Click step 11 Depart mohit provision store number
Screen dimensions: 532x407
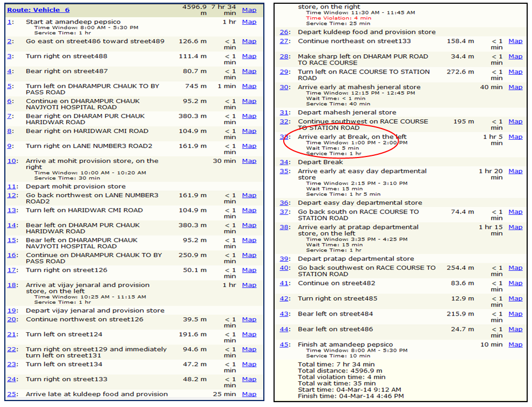[12, 187]
